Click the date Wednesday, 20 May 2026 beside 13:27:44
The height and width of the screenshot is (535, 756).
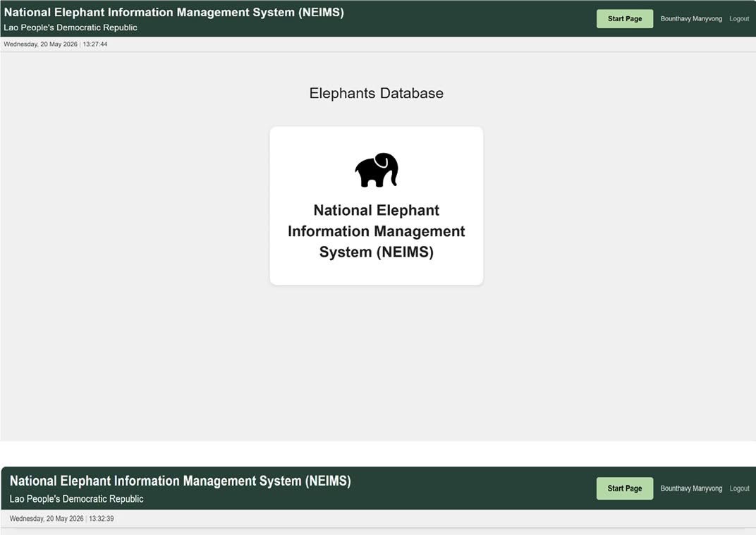pyautogui.click(x=40, y=44)
